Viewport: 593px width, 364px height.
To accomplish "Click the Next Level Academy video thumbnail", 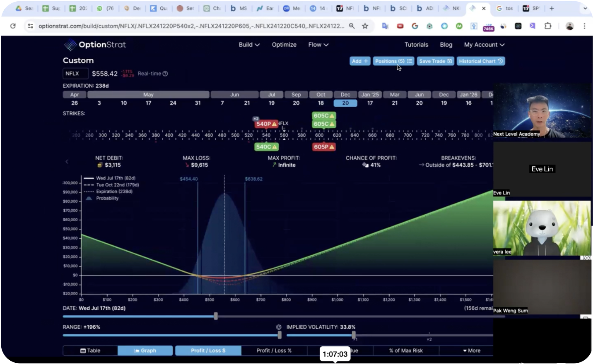I will [542, 110].
